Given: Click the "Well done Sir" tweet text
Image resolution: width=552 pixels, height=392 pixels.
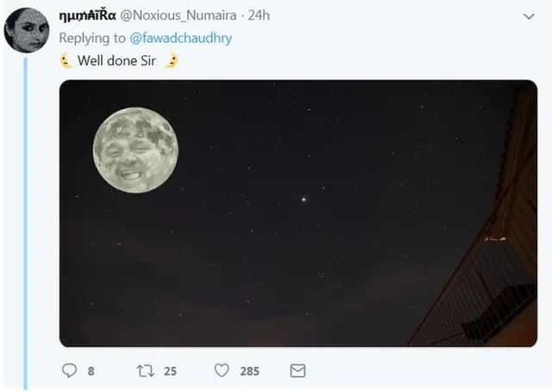Looking at the screenshot, I should coord(116,60).
